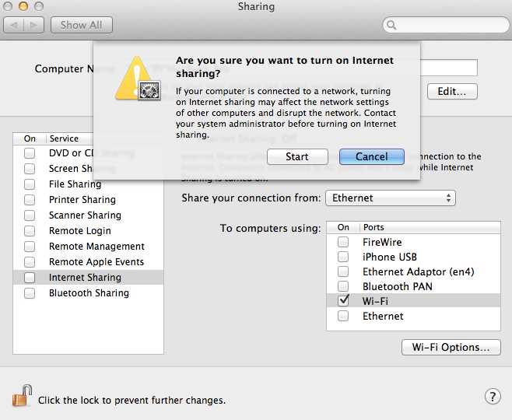Check the Ethernet Adaptor (en4) checkbox
This screenshot has width=512, height=420.
[343, 271]
